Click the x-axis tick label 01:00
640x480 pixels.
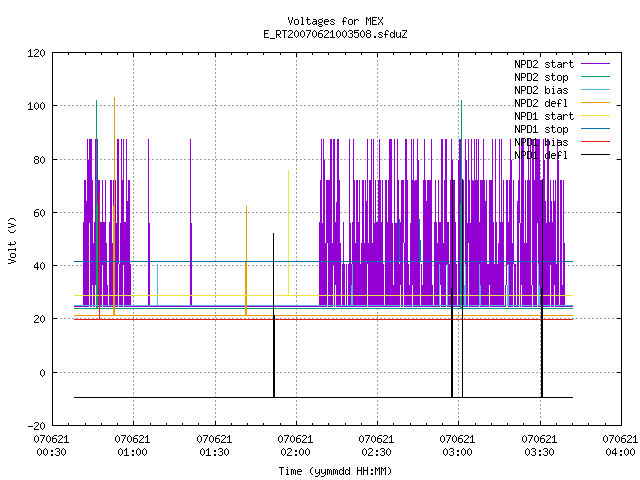(132, 453)
